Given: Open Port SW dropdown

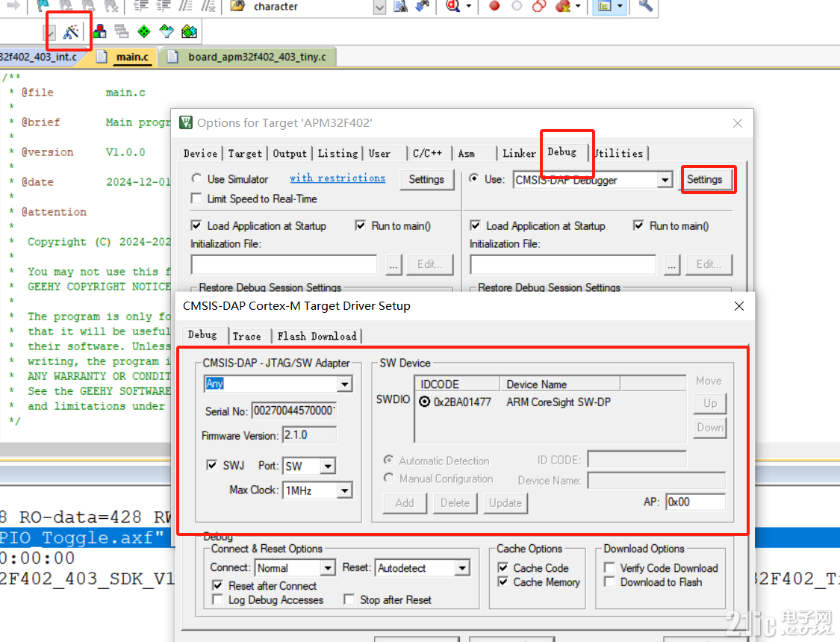Looking at the screenshot, I should coord(328,466).
